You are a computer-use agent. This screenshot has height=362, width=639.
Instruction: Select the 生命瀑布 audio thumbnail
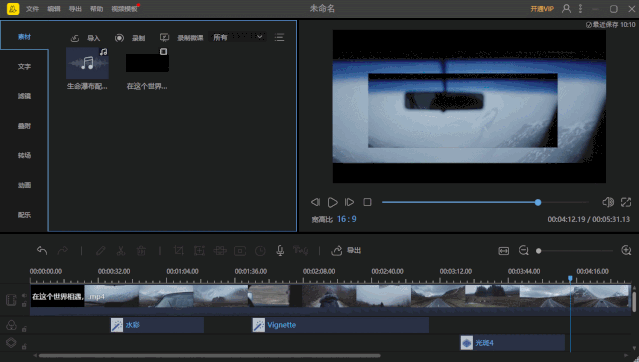(87, 63)
